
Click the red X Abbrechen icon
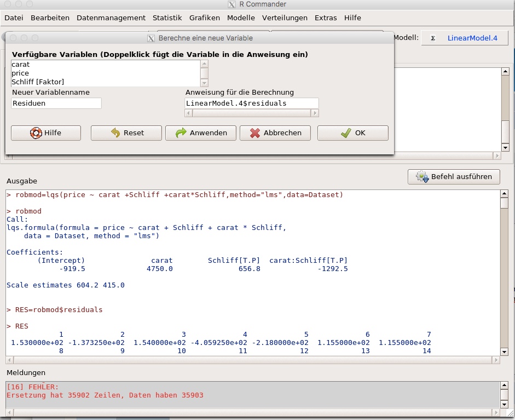[x=254, y=133]
